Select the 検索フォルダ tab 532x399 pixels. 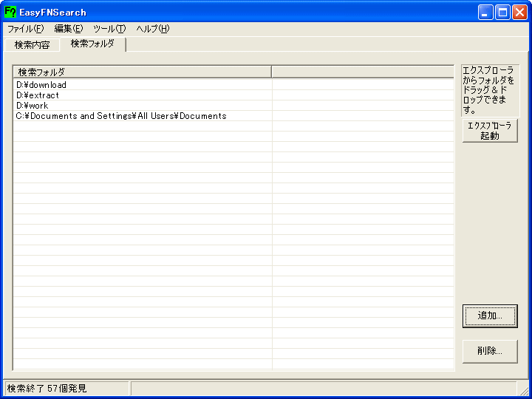pyautogui.click(x=92, y=44)
